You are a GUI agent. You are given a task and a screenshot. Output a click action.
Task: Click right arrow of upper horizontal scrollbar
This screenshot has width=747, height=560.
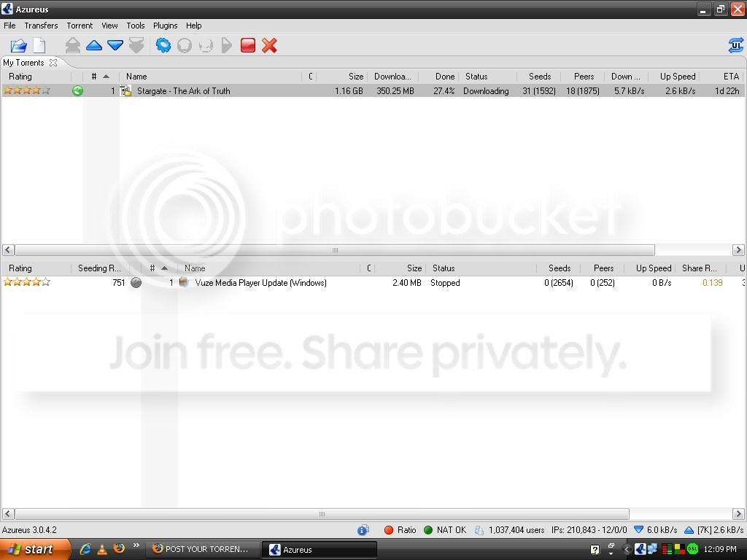point(738,249)
